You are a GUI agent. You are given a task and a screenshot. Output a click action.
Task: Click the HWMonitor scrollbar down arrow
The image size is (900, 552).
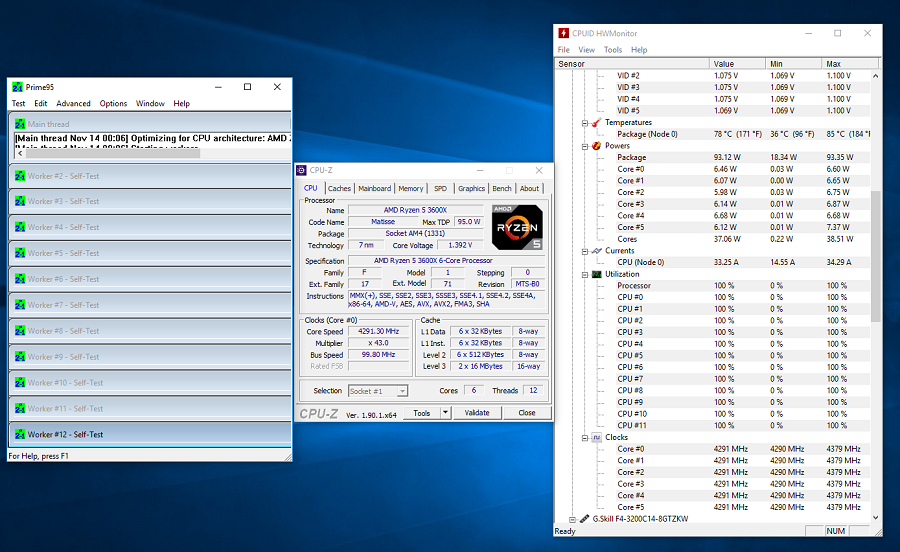[x=875, y=518]
